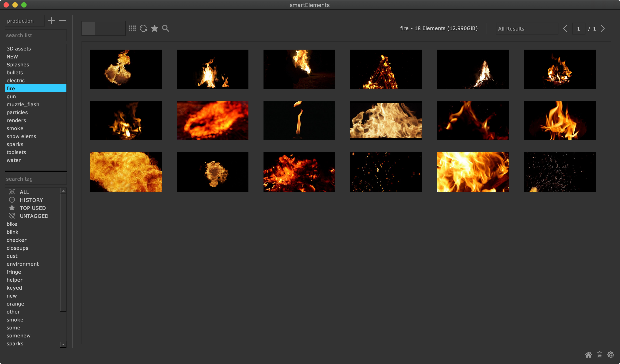Open settings gear icon
Screen dimensions: 620x364
click(x=610, y=355)
